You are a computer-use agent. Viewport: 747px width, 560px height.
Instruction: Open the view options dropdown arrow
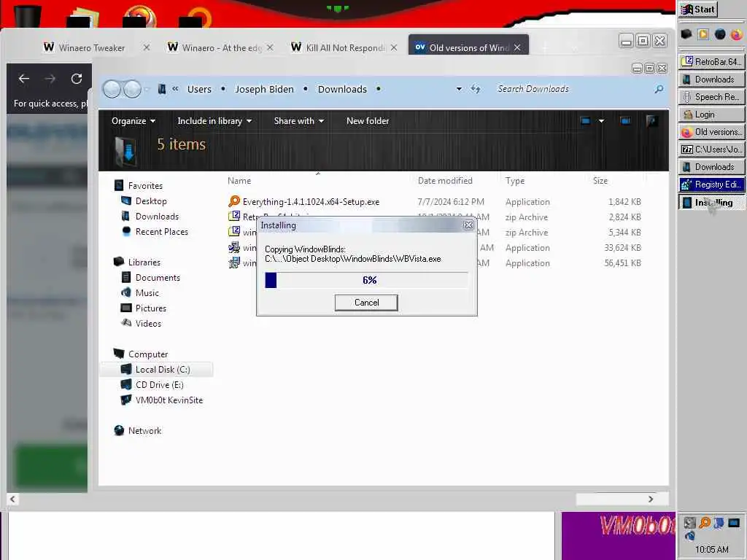click(x=601, y=121)
